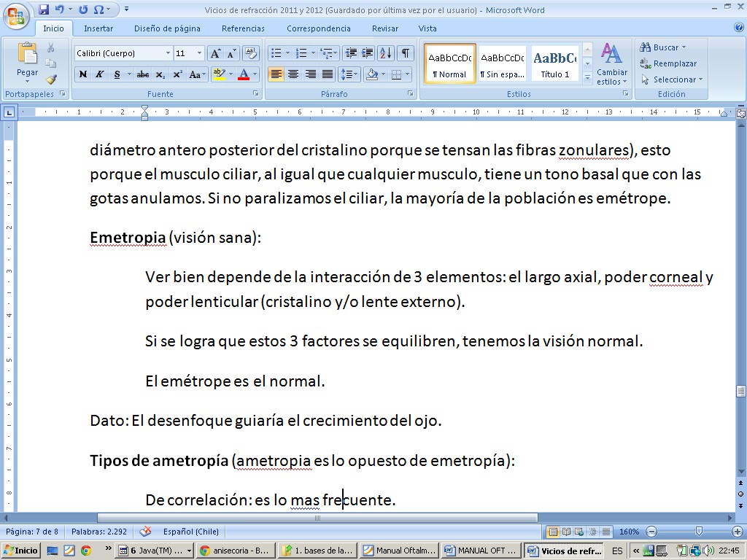Open the Cambiar estilos dropdown

pyautogui.click(x=611, y=64)
